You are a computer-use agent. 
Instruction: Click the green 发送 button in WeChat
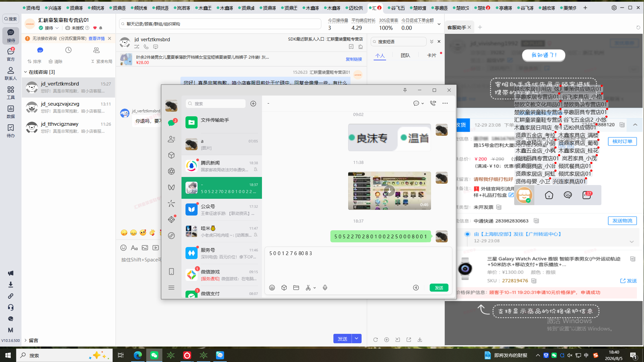pos(439,288)
